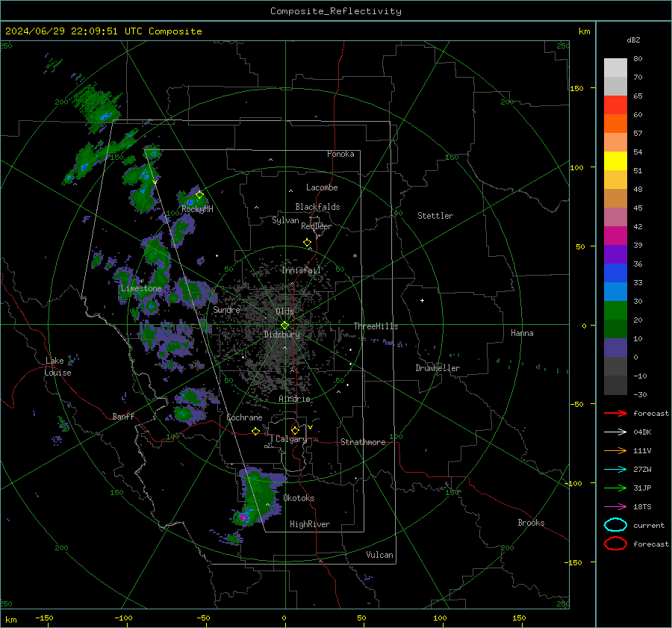
Task: Click the yellow radar-site diamond at Didsbury
Action: pos(284,326)
